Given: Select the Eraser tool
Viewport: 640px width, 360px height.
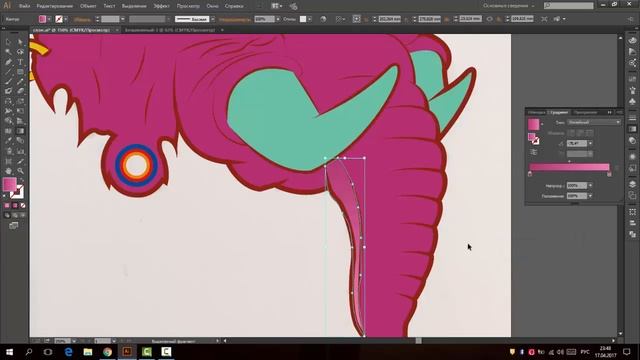Looking at the screenshot, I should [x=20, y=91].
